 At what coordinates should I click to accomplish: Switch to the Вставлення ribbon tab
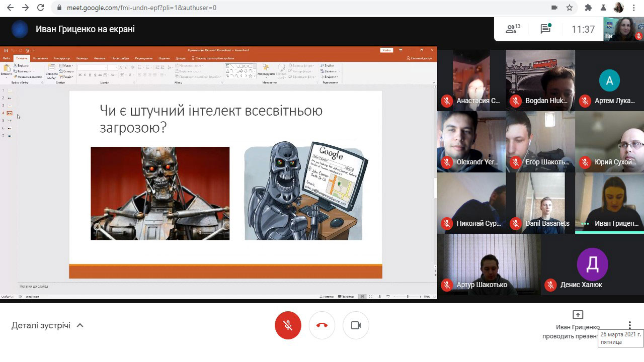tap(40, 58)
